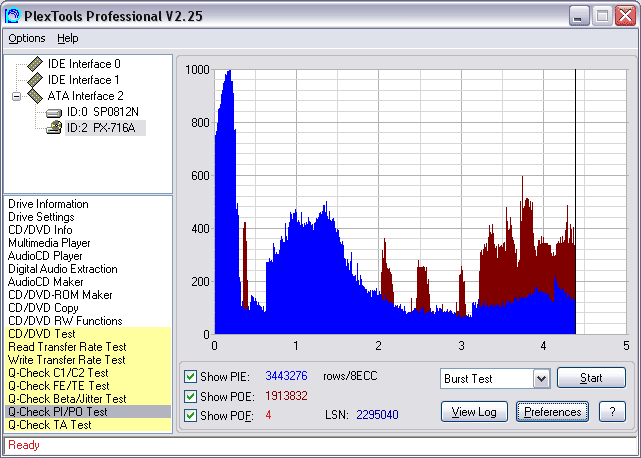Screen dimensions: 641x458
Task: Click the LSN value 2295040
Action: point(377,415)
